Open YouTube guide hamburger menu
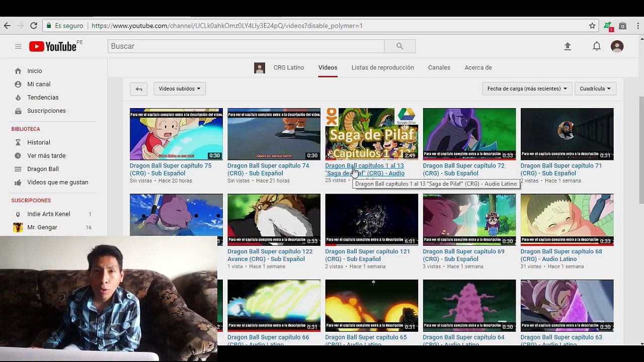The width and height of the screenshot is (644, 362). point(18,46)
